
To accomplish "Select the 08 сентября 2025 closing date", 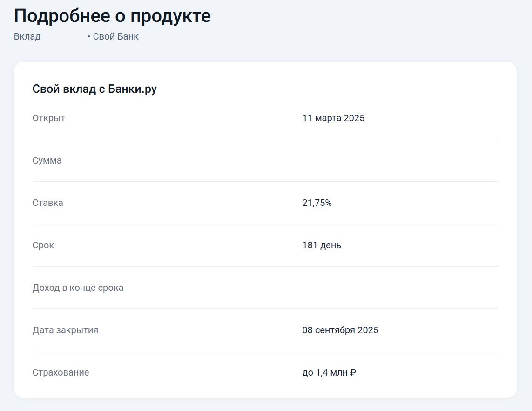I will click(x=340, y=330).
